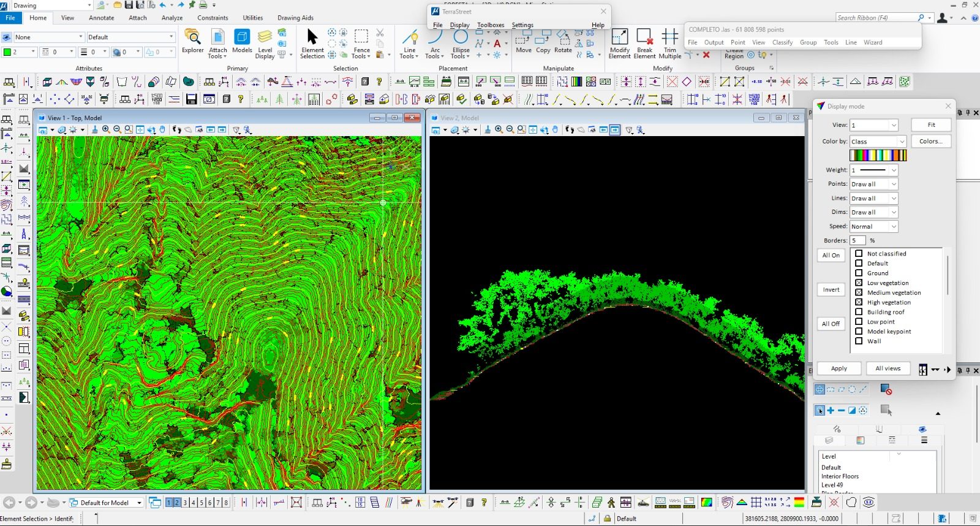This screenshot has height=526, width=980.
Task: Choose the Arc Tools icon
Action: pos(435,44)
